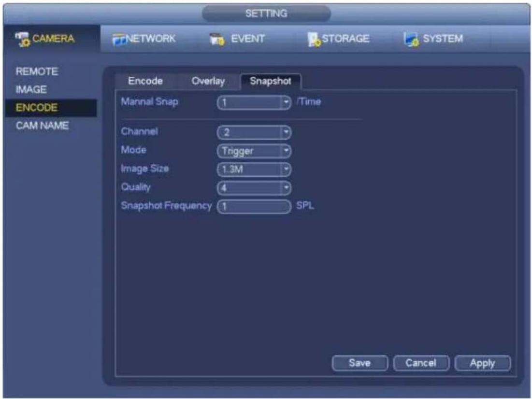Open the EVENT settings label

248,38
